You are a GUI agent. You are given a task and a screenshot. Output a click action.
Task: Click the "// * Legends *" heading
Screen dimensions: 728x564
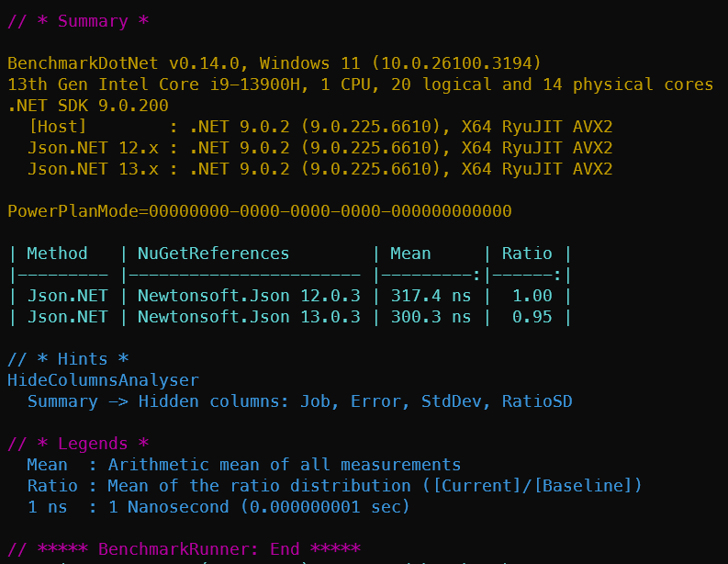tap(78, 444)
